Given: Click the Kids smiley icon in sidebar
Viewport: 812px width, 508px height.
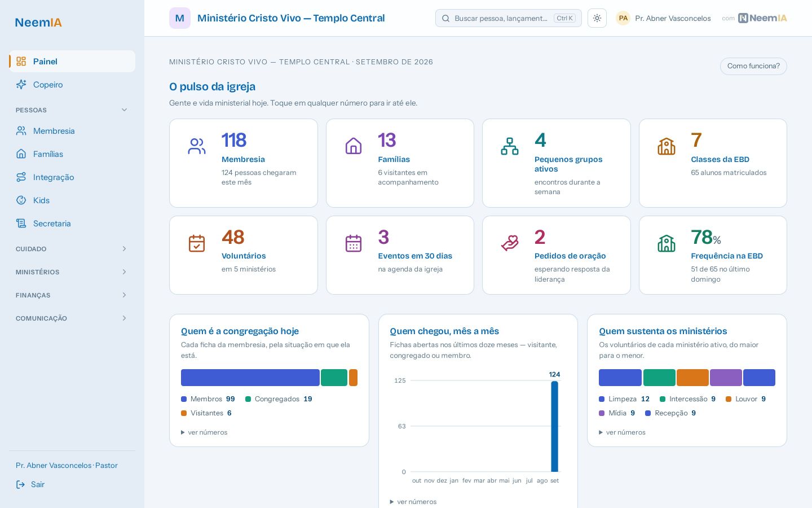Looking at the screenshot, I should pyautogui.click(x=21, y=200).
